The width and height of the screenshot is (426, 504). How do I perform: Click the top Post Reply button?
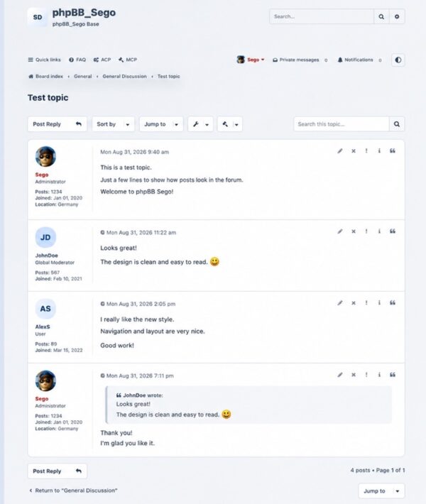(x=58, y=124)
